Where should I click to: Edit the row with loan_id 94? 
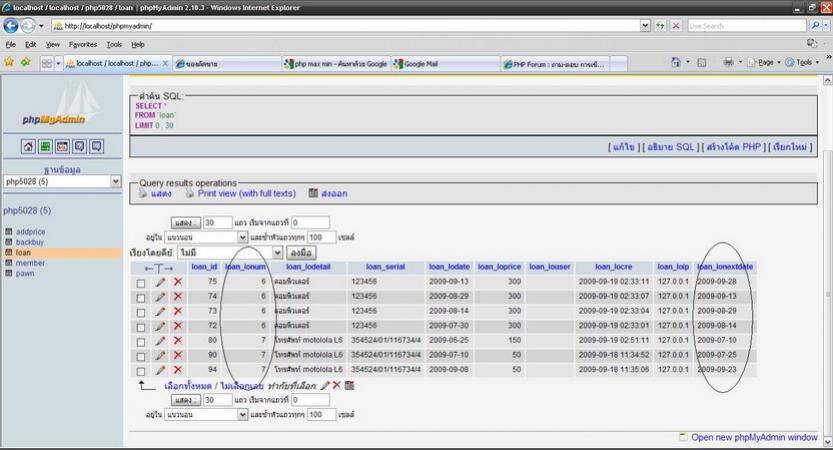point(160,370)
